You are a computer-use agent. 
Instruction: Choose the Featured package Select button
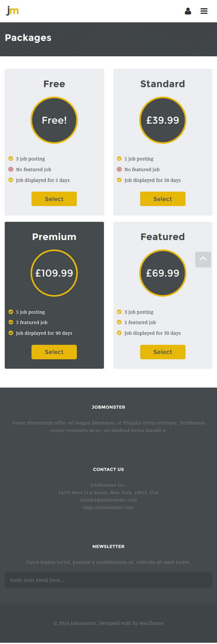coord(163,352)
